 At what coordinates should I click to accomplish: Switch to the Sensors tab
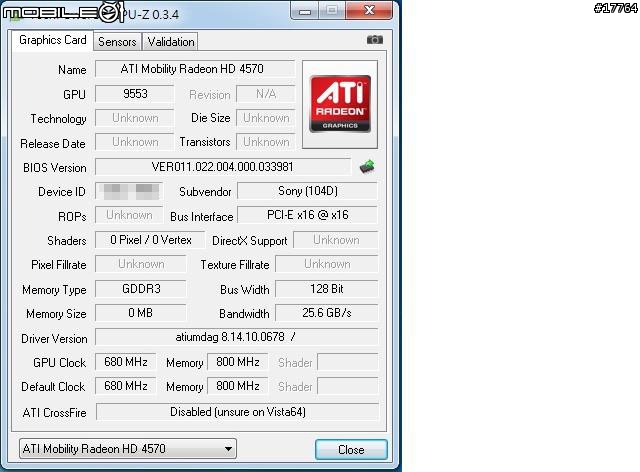(x=117, y=42)
